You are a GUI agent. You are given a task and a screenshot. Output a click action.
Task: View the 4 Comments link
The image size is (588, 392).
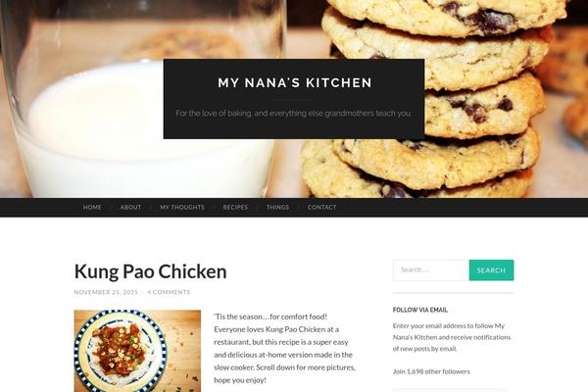(169, 292)
